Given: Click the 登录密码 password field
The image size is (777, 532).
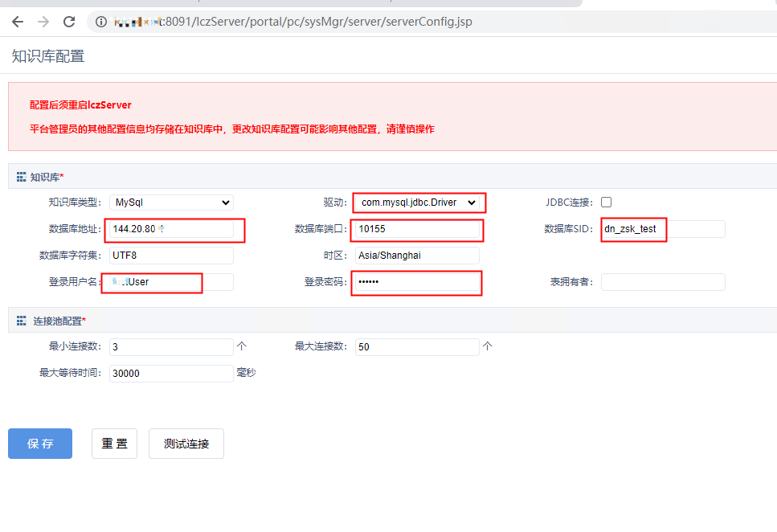Looking at the screenshot, I should tap(417, 282).
